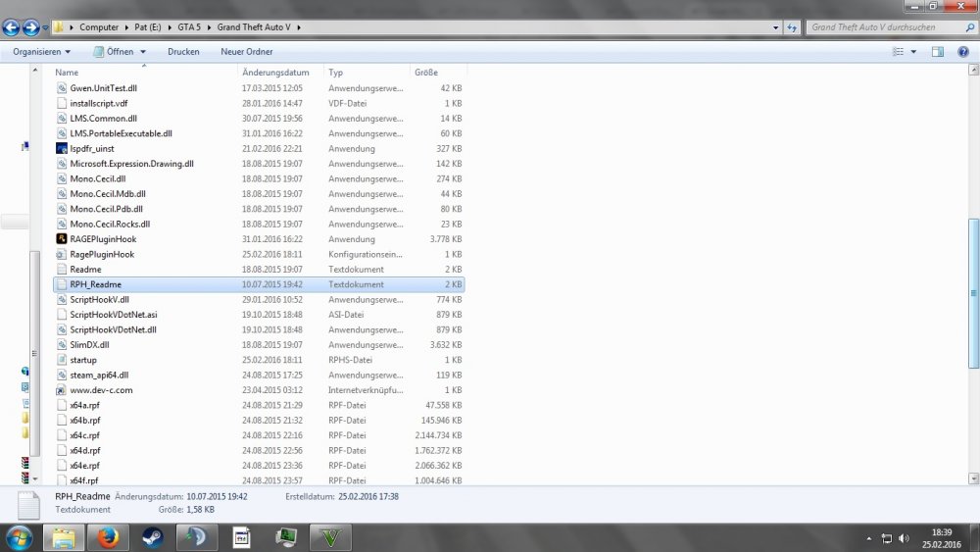Show hidden tray icons arrow
The image size is (980, 552).
tap(868, 538)
